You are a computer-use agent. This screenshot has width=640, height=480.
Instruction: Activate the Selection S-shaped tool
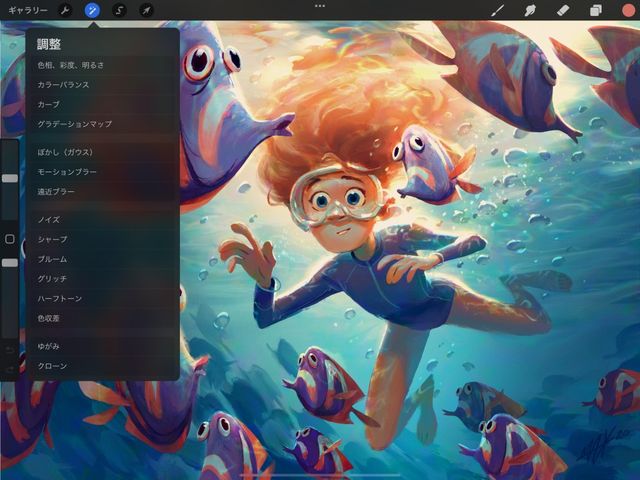point(119,10)
